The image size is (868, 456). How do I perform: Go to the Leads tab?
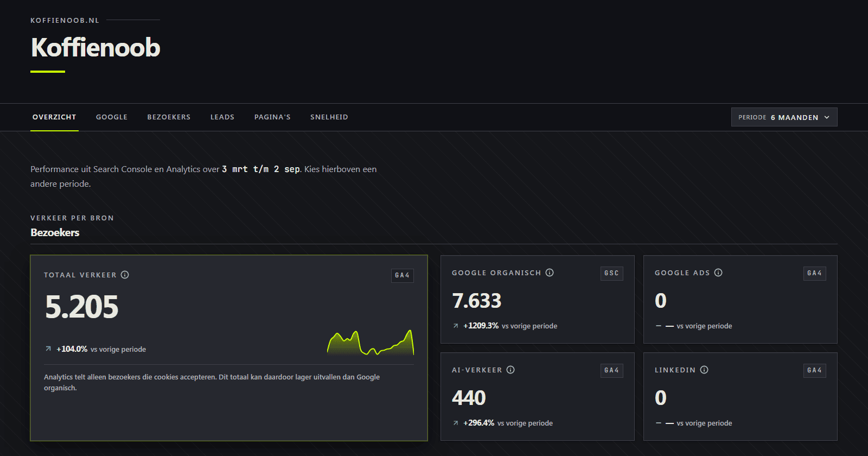[222, 117]
